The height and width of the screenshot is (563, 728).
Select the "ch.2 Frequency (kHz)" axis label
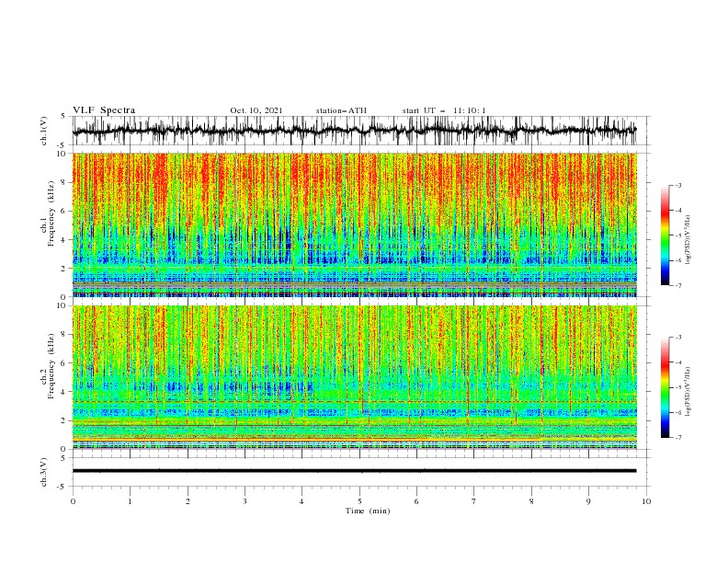(x=48, y=366)
